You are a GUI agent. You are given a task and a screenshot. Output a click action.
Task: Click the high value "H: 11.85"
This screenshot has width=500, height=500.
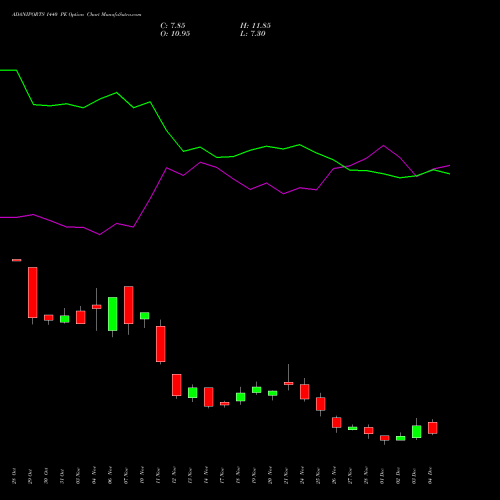[x=255, y=26]
